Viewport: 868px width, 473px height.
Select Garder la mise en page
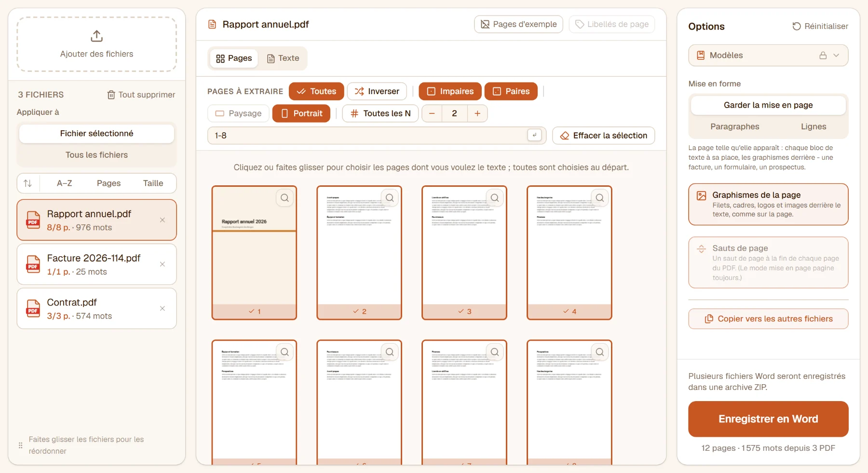pos(768,105)
